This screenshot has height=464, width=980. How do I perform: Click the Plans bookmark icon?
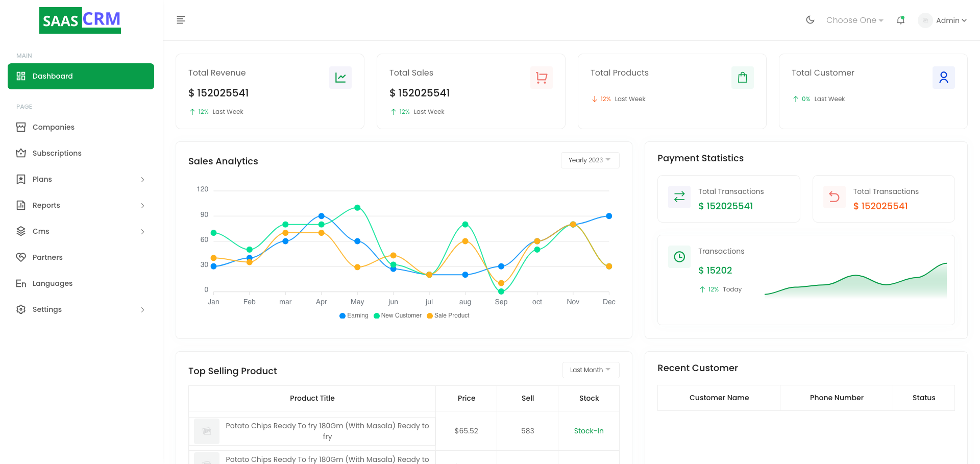point(21,179)
